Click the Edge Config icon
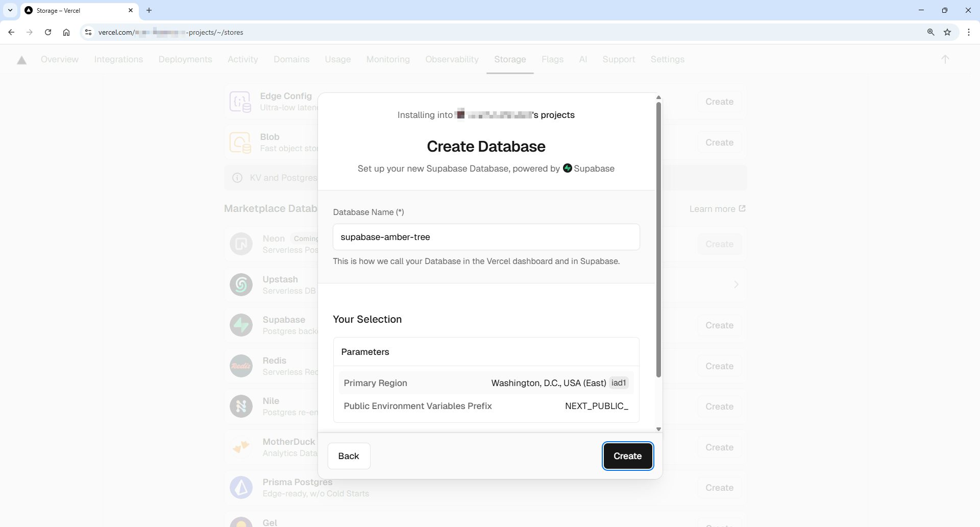Screen dimensions: 980x527 [240, 101]
